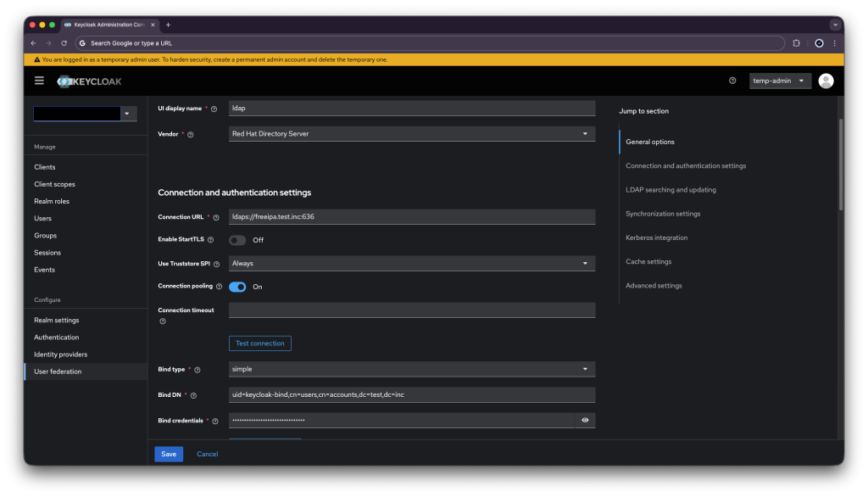Click help icon next to Connection URL
The width and height of the screenshot is (868, 497).
click(x=216, y=218)
